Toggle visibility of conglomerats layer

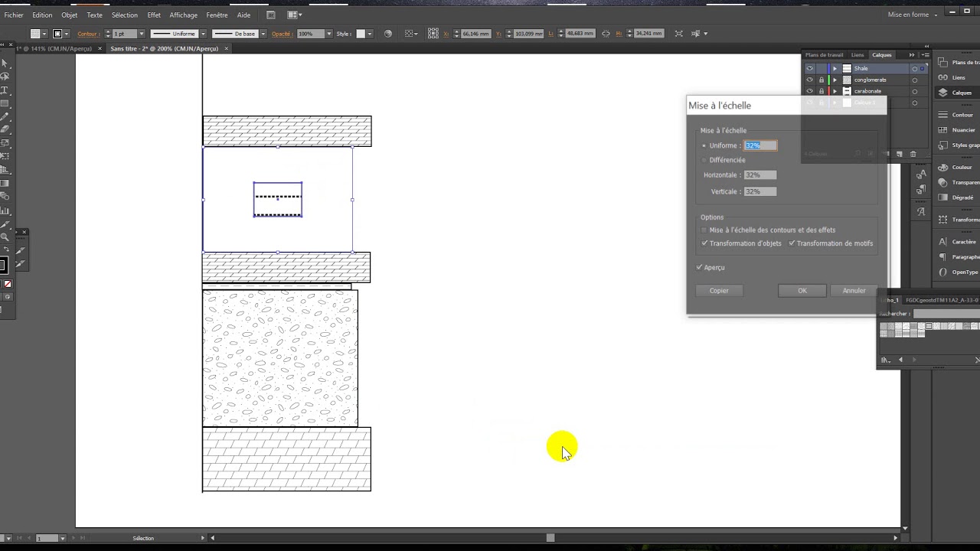[x=809, y=80]
